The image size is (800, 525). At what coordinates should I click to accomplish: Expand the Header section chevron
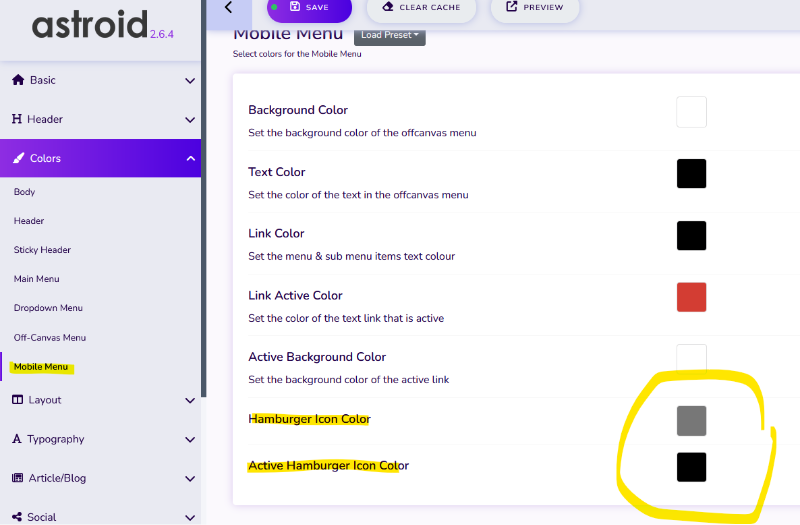pyautogui.click(x=190, y=120)
